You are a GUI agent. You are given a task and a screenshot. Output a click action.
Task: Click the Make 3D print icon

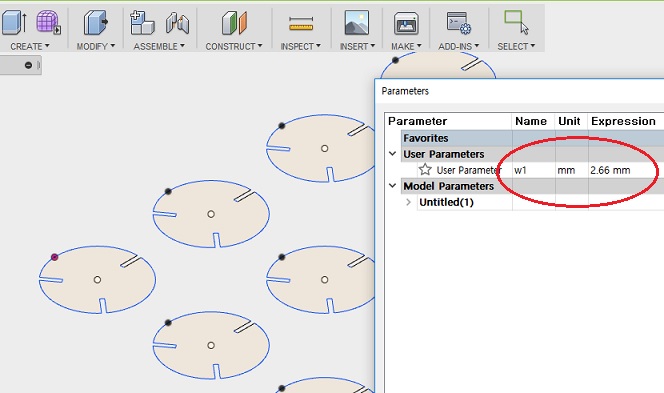(406, 23)
